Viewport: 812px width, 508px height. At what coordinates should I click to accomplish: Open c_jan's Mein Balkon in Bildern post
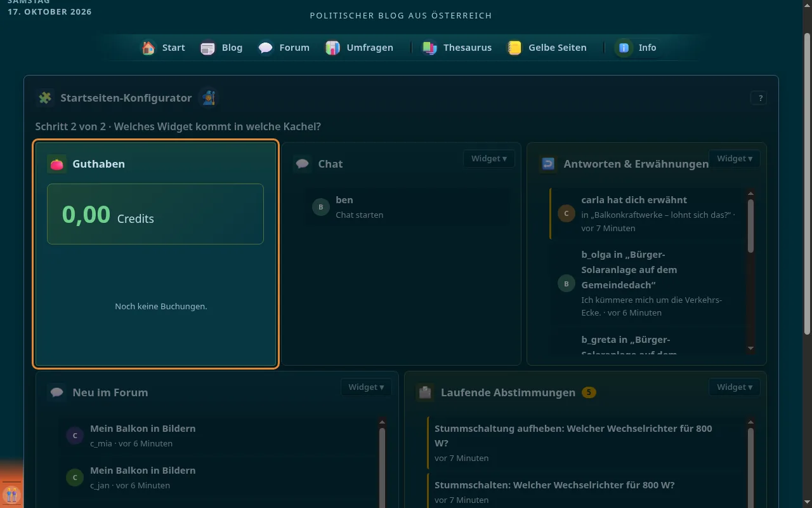[218, 478]
